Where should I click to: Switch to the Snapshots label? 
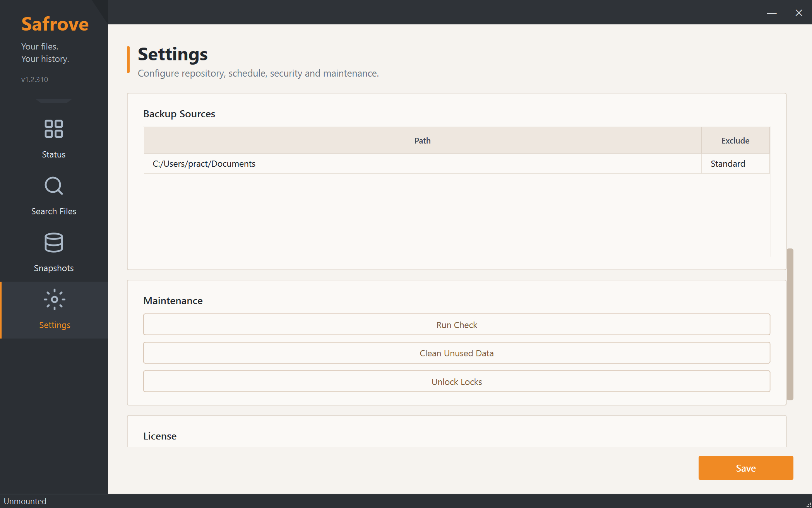click(54, 268)
